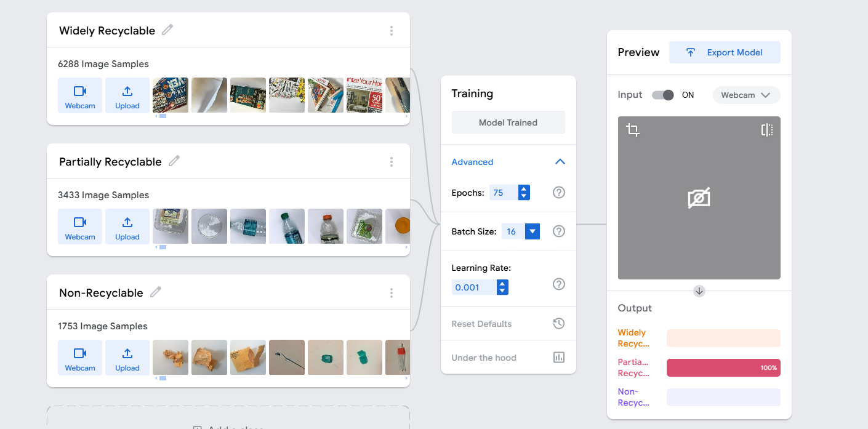
Task: Click the flip/mirror icon on preview
Action: pos(766,130)
